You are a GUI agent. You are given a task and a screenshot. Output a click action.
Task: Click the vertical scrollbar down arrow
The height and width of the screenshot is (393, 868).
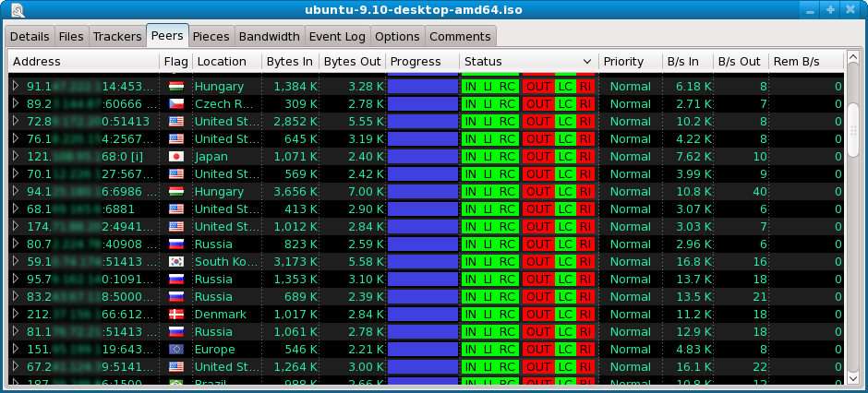pyautogui.click(x=854, y=377)
